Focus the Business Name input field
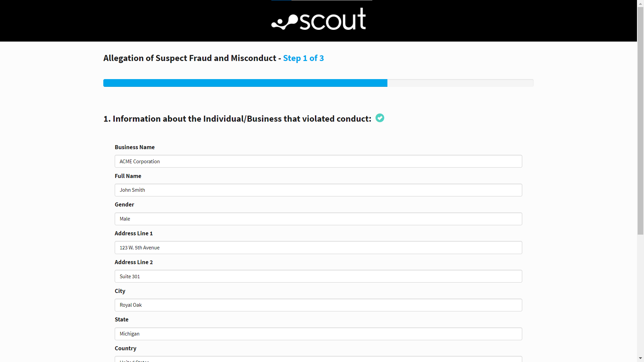The height and width of the screenshot is (362, 644). point(318,161)
